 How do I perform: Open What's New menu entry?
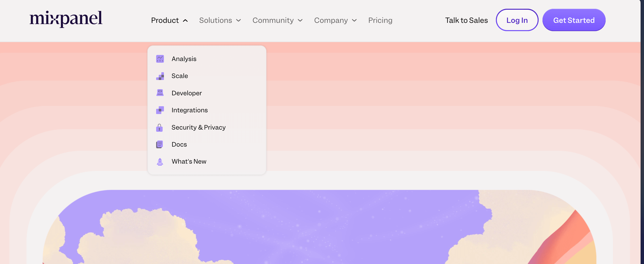pos(189,161)
